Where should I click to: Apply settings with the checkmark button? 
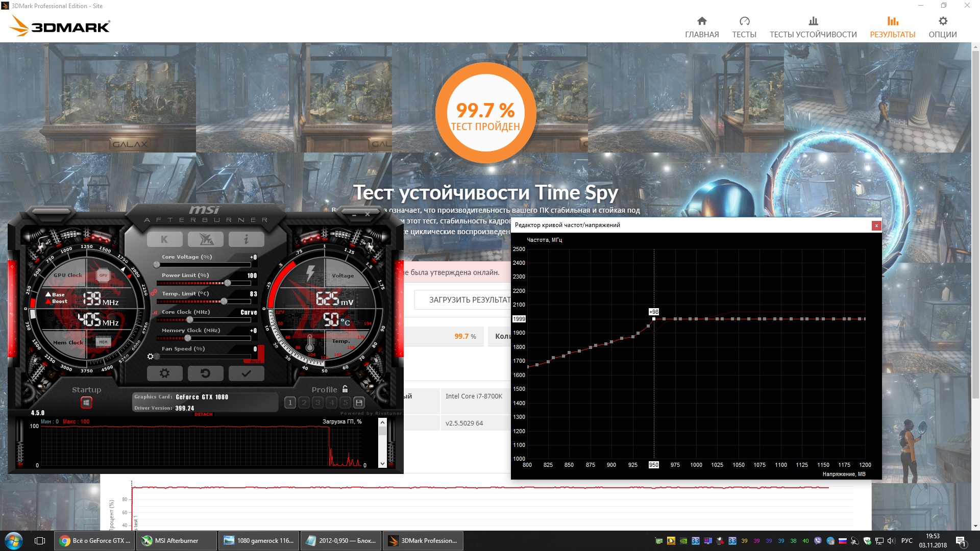coord(246,373)
